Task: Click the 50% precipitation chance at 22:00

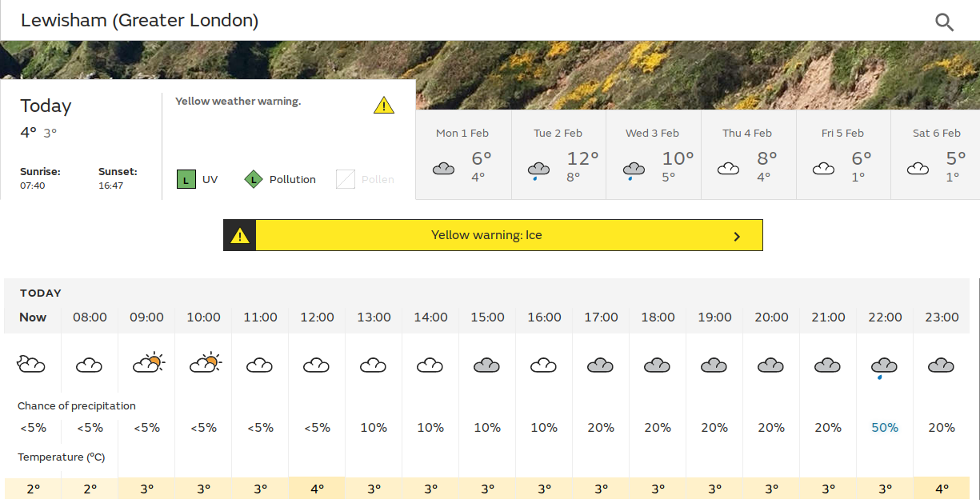Action: (885, 428)
